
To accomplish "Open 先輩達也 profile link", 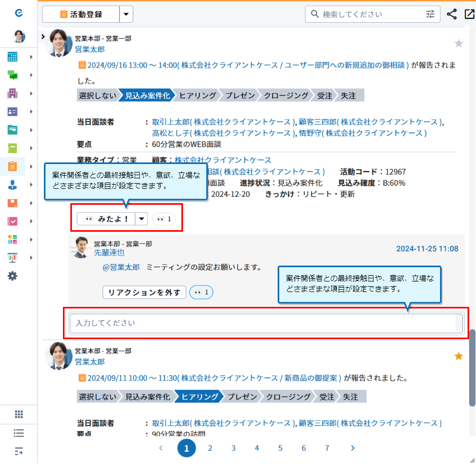I will (x=109, y=253).
